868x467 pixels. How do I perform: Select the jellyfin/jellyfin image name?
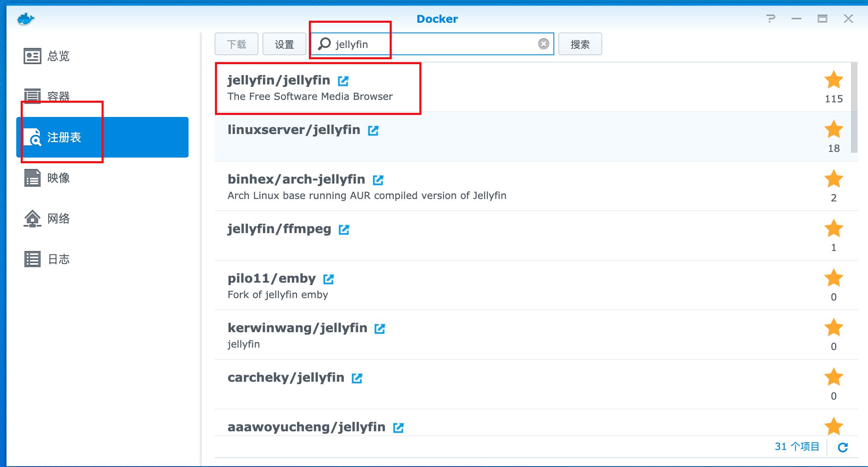click(279, 80)
